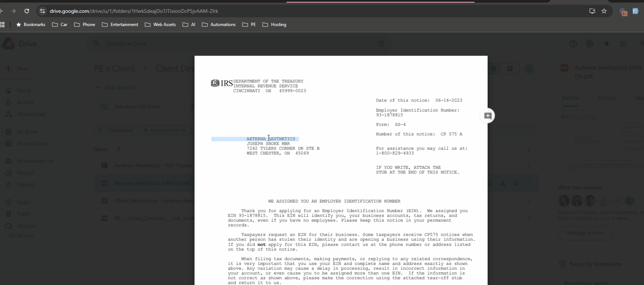
Task: Click Summarize this file
Action: (x=165, y=130)
